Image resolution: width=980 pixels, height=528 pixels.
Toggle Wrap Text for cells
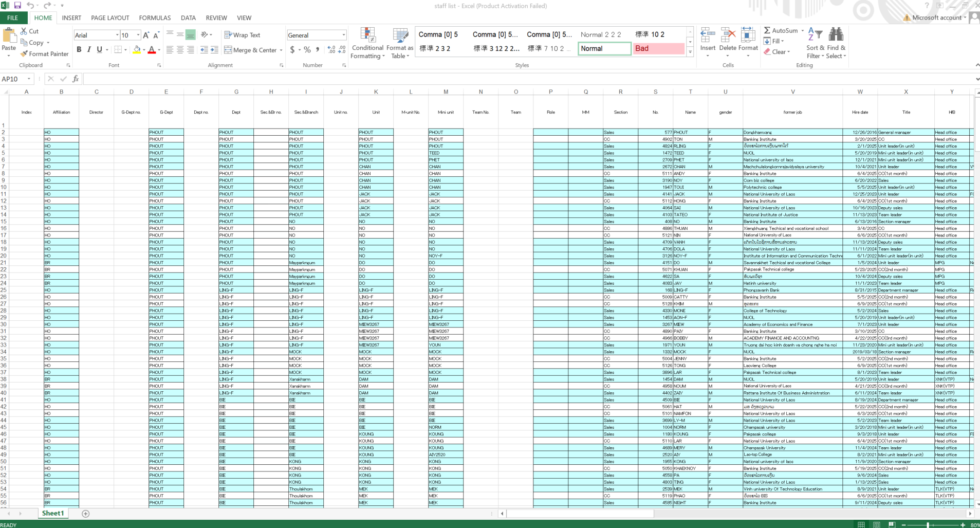[x=242, y=35]
